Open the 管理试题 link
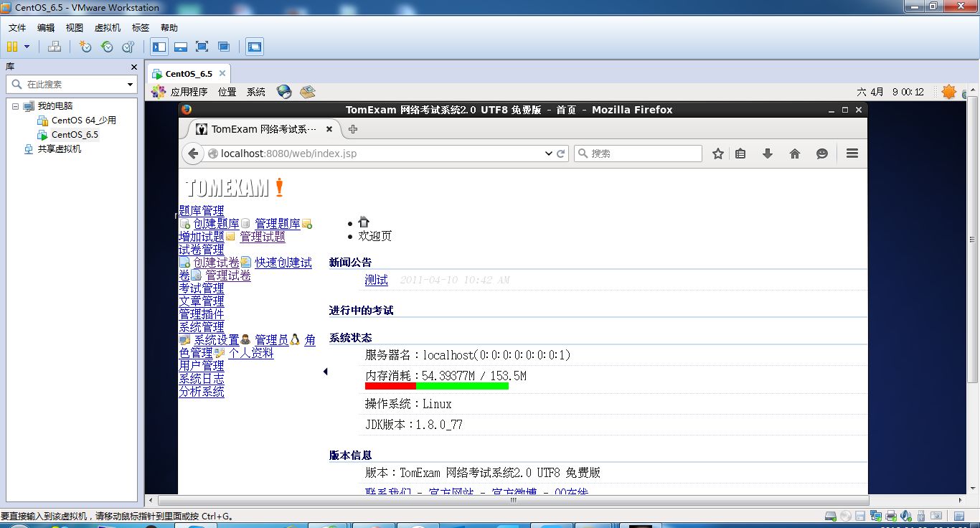Screen dimensions: 980x528 [x=263, y=237]
